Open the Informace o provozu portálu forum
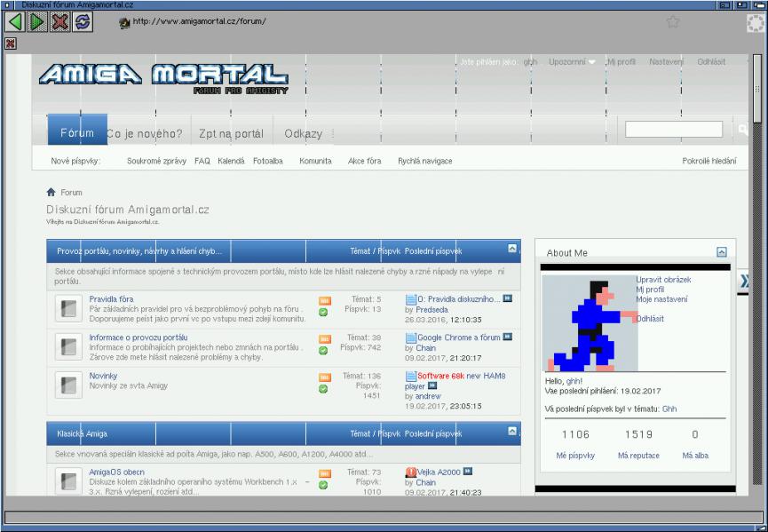 click(138, 337)
